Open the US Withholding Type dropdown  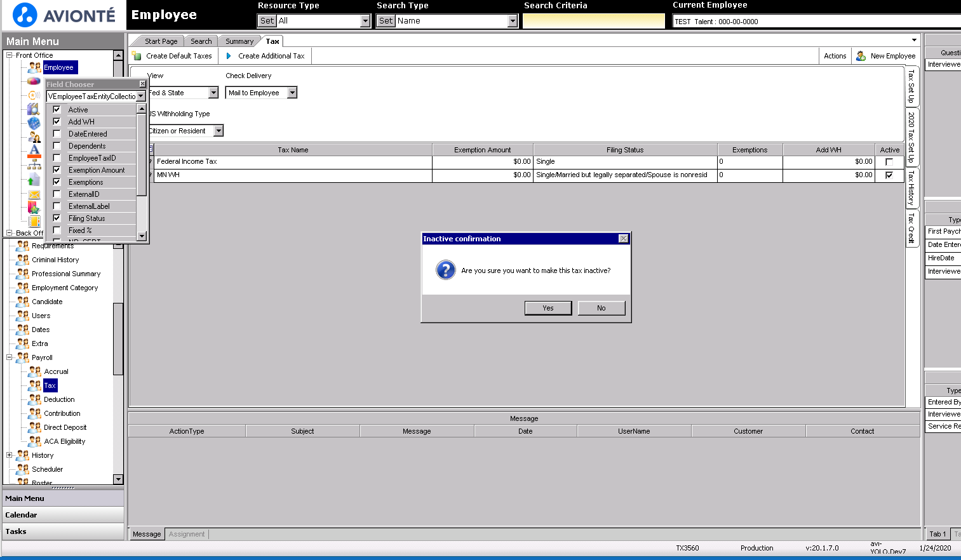tap(218, 130)
